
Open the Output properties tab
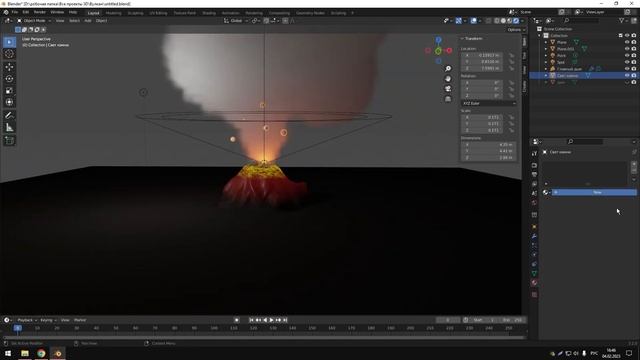[x=534, y=175]
